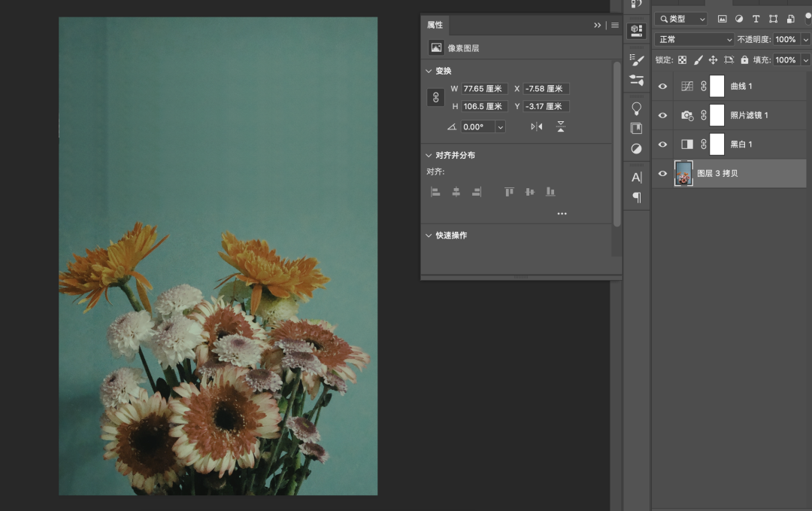Open the blend mode 正常 dropdown
The height and width of the screenshot is (511, 812).
coord(693,39)
